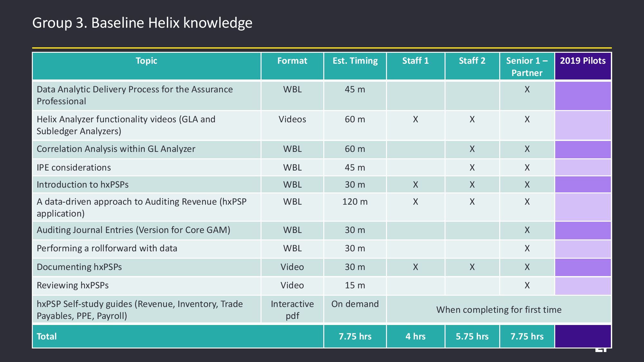644x362 pixels.
Task: Select the Topic column header
Action: [x=146, y=61]
